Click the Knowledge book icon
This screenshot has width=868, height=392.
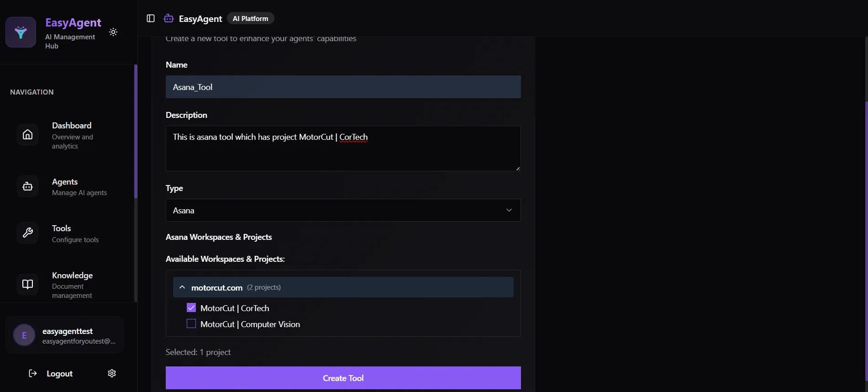click(x=28, y=284)
